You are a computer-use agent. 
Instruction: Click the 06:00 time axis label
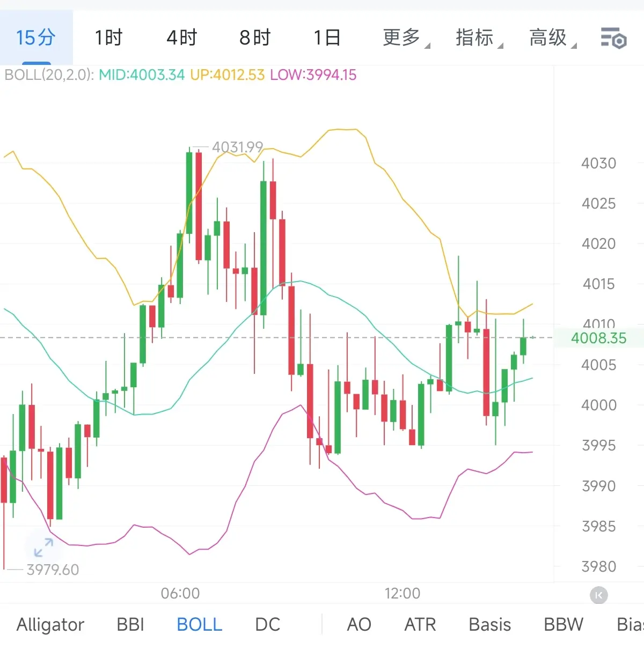[180, 593]
